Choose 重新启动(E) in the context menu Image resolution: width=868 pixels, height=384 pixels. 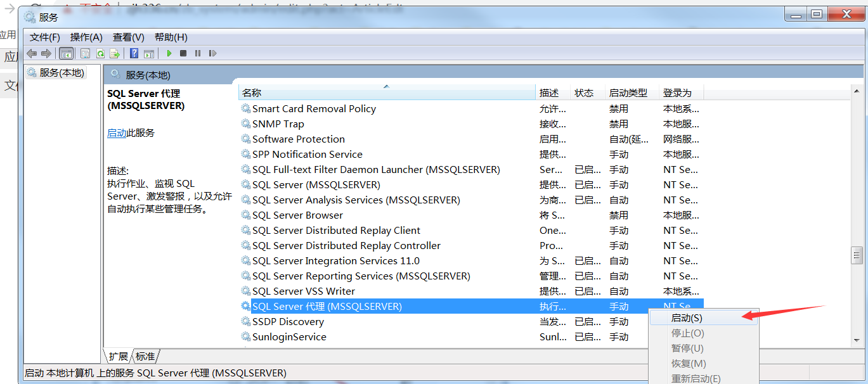pyautogui.click(x=703, y=379)
